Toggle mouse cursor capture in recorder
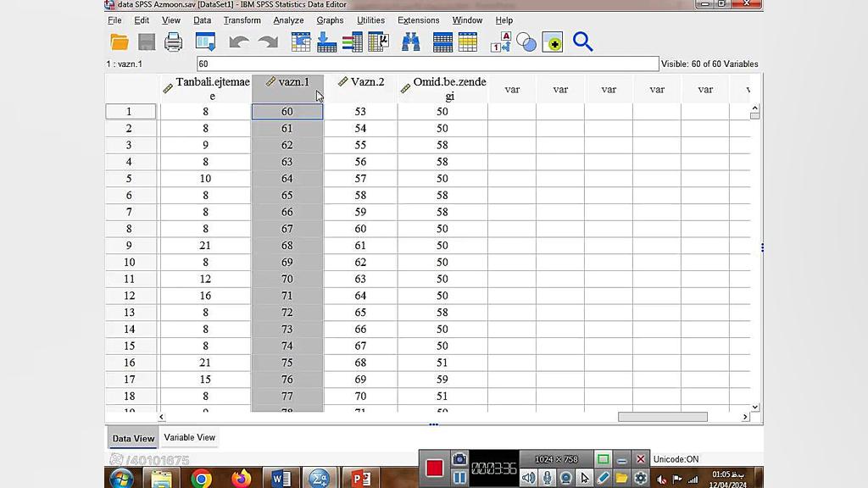This screenshot has width=868, height=488. (585, 478)
